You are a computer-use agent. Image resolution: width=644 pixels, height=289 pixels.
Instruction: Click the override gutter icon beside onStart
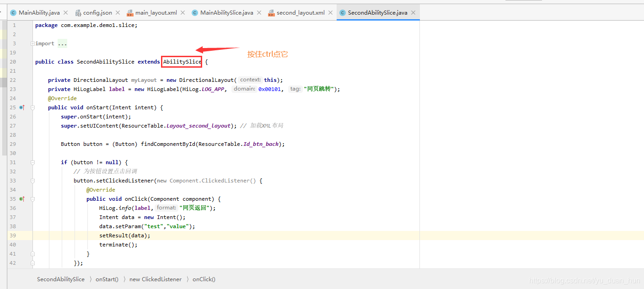coord(21,107)
